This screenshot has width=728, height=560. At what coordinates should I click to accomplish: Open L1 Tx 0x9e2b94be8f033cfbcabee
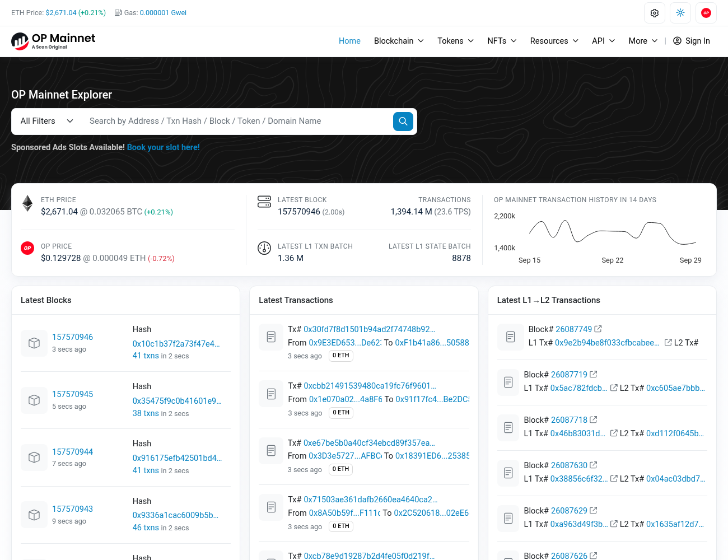pyautogui.click(x=608, y=343)
